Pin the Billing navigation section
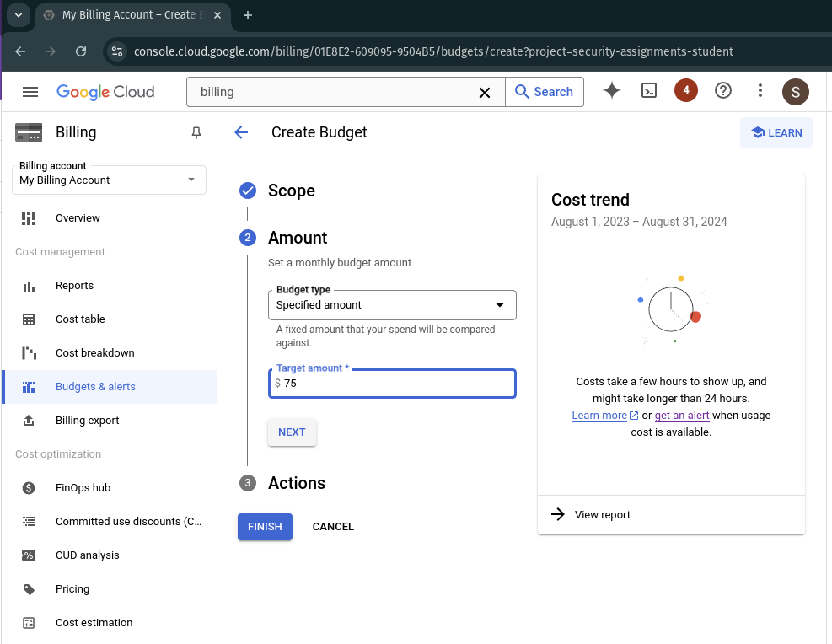Screen dimensions: 832x644 [196, 132]
